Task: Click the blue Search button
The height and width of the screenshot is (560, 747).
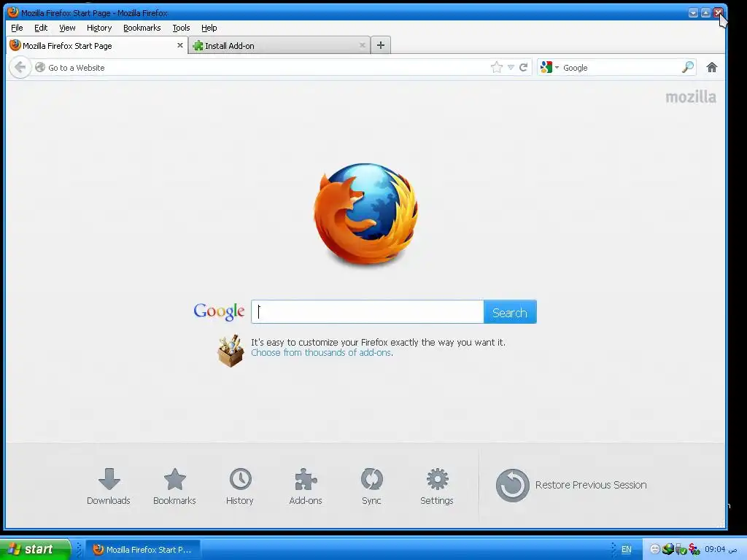Action: tap(510, 312)
